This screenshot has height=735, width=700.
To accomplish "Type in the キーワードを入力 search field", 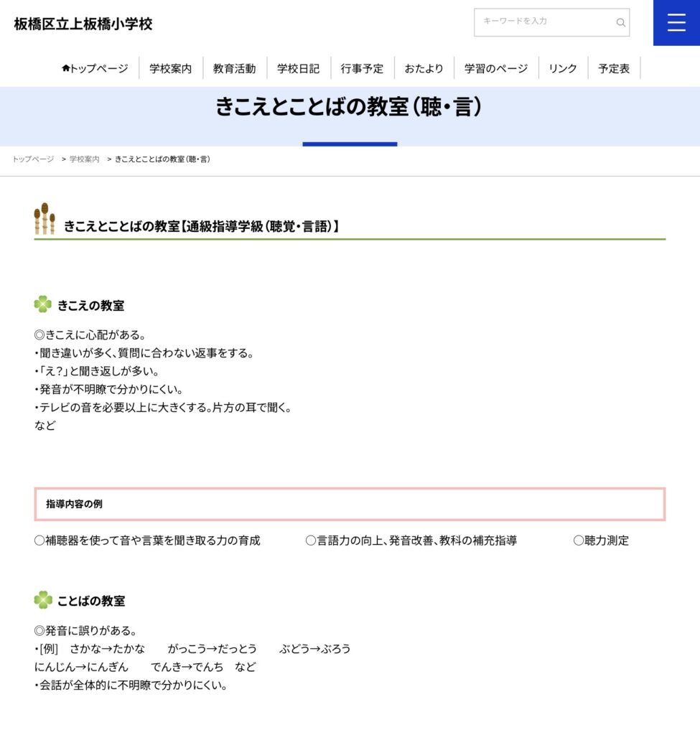I will (544, 22).
